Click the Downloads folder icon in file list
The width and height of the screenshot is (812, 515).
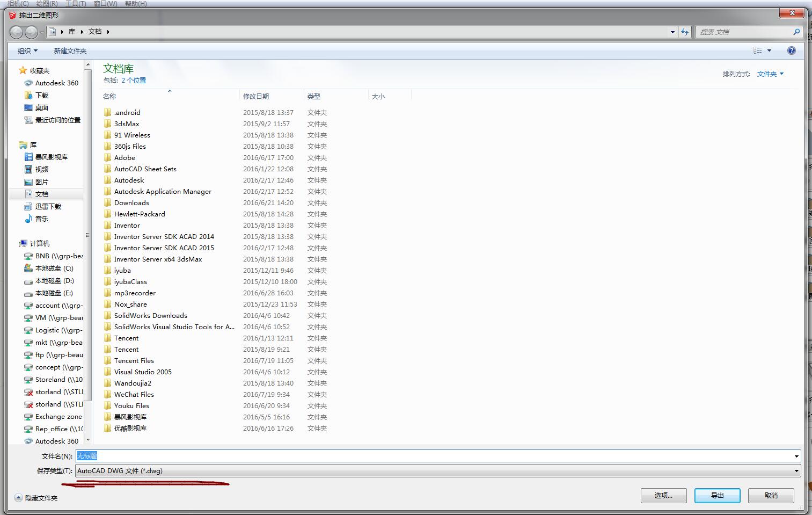point(108,202)
